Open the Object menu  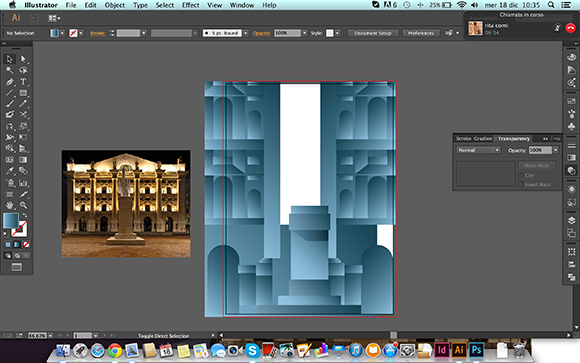(115, 5)
